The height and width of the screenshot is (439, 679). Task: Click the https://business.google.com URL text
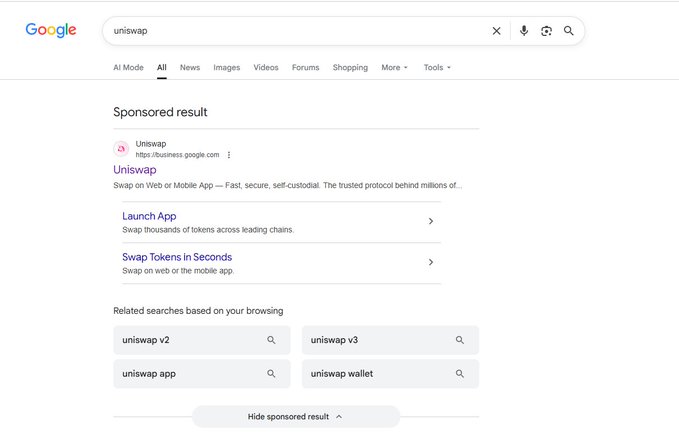point(177,155)
